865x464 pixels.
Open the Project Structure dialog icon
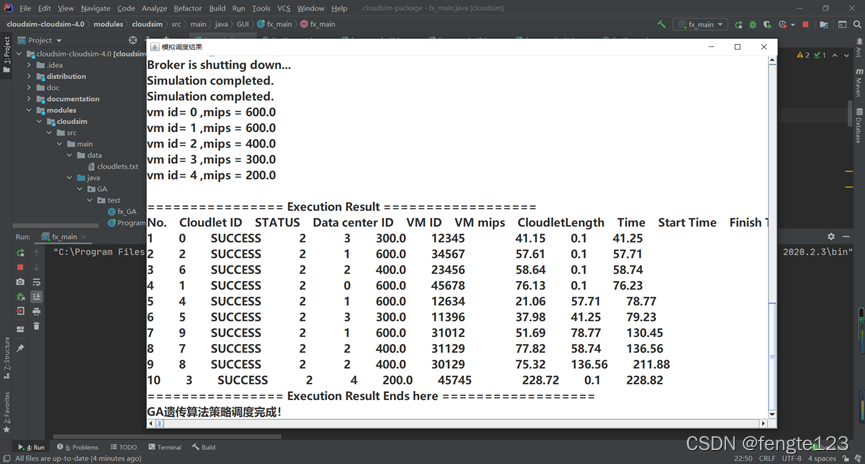coord(824,24)
